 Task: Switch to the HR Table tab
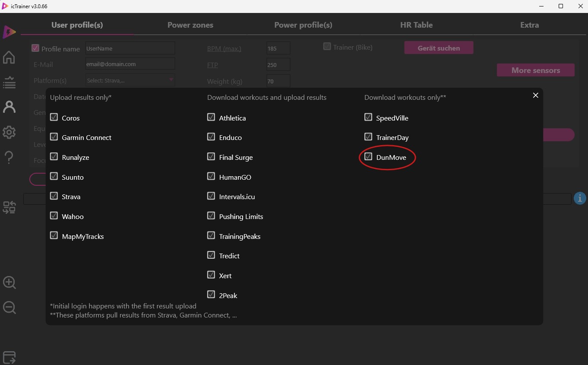(416, 25)
